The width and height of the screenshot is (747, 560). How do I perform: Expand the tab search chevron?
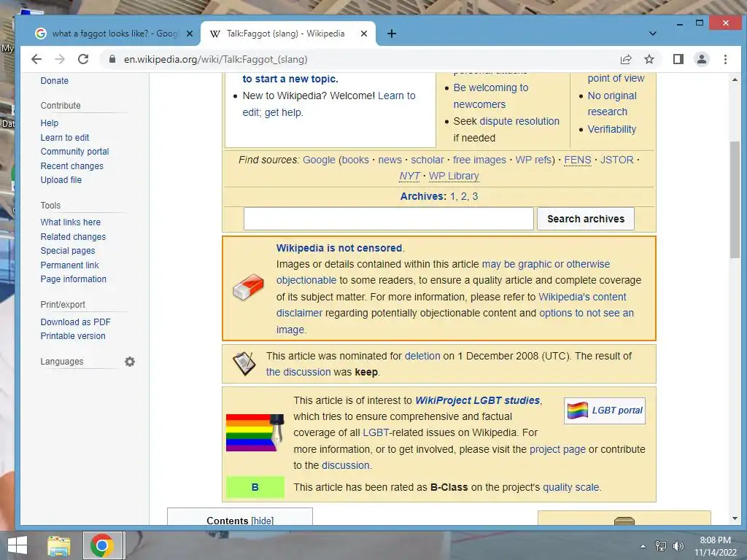coord(653,34)
